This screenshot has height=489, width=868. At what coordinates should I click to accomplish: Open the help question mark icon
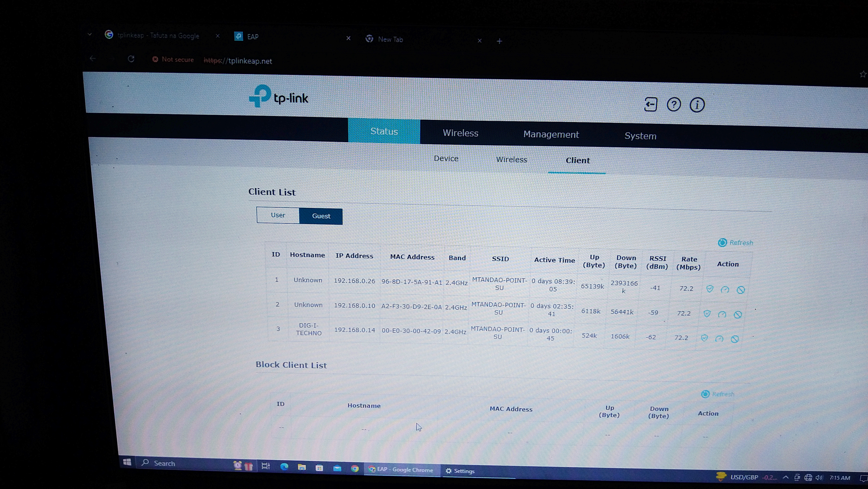pos(674,105)
